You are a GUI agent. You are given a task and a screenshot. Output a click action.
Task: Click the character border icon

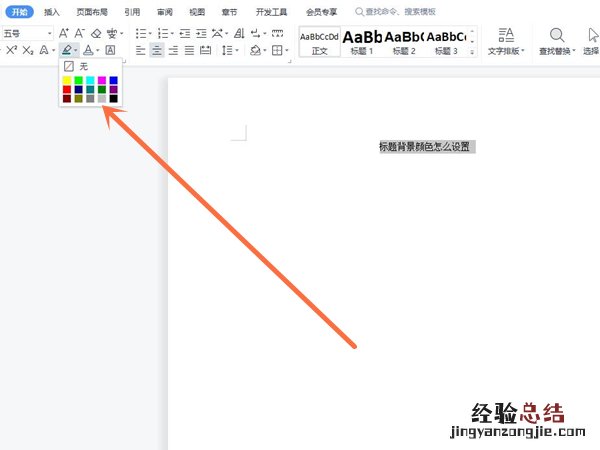click(110, 50)
